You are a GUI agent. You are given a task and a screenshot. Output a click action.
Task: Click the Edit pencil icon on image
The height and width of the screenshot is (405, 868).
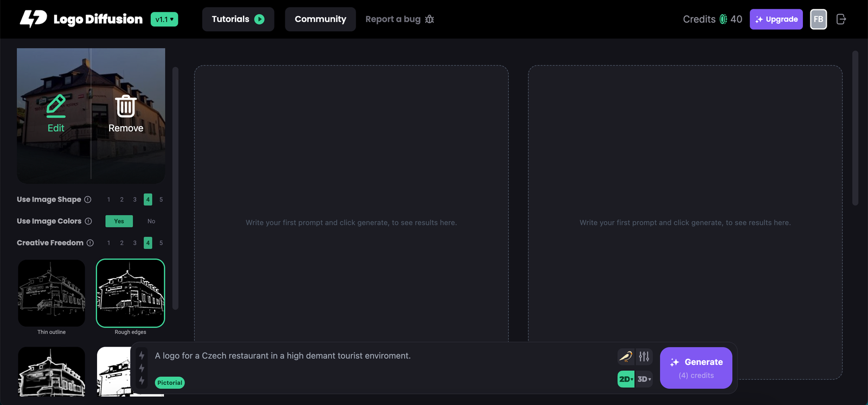click(x=56, y=106)
